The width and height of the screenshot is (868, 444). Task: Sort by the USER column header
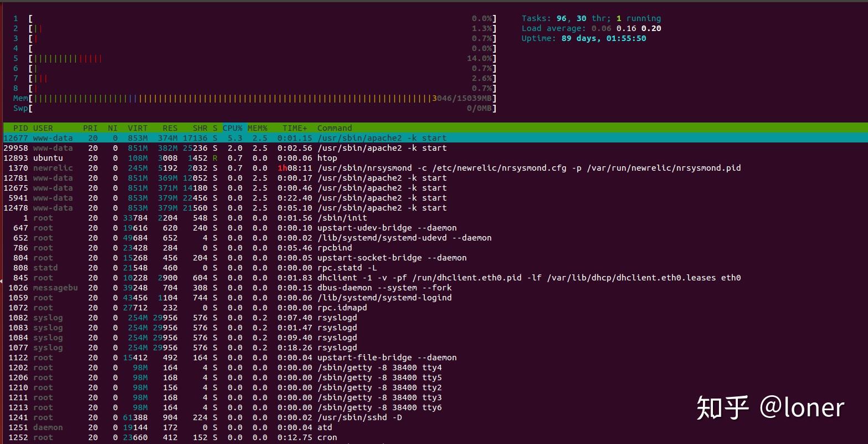click(x=43, y=128)
